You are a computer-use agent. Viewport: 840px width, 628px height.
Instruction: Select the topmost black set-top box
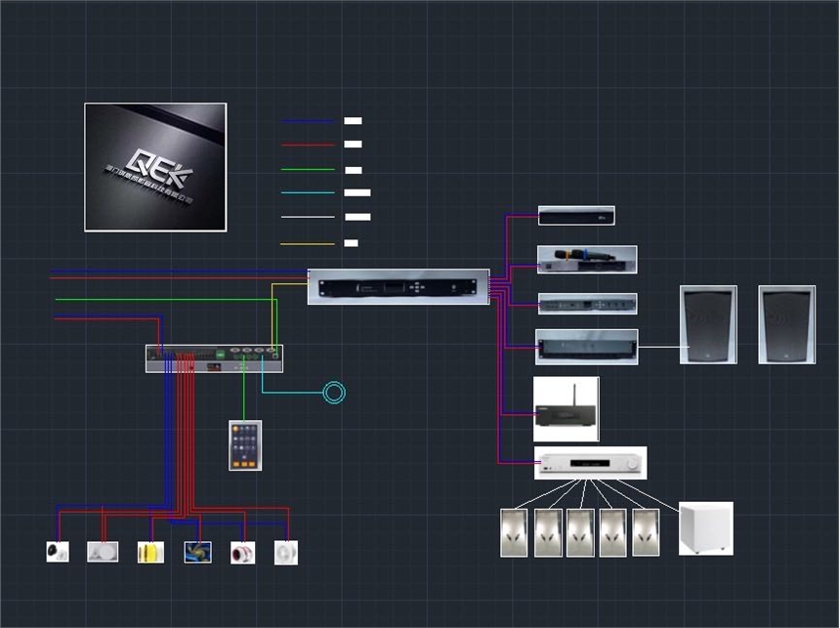coord(576,216)
